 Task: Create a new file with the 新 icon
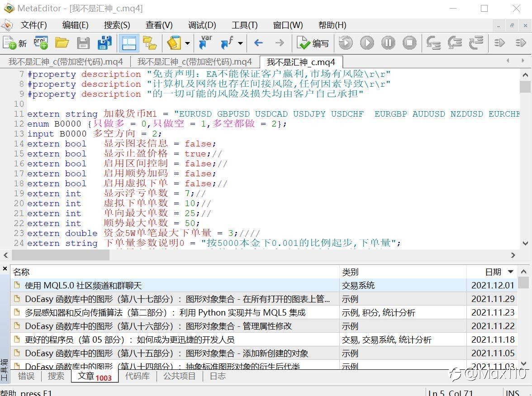pyautogui.click(x=14, y=43)
